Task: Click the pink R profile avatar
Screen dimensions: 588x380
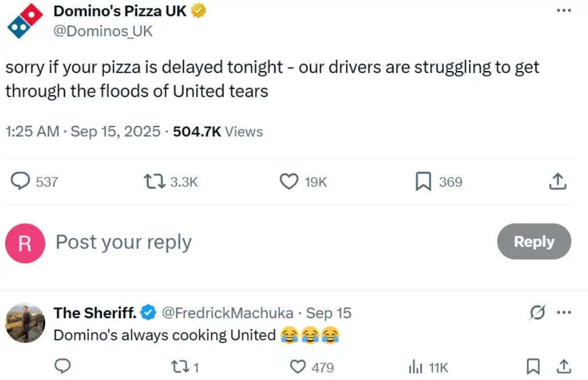Action: pos(25,243)
